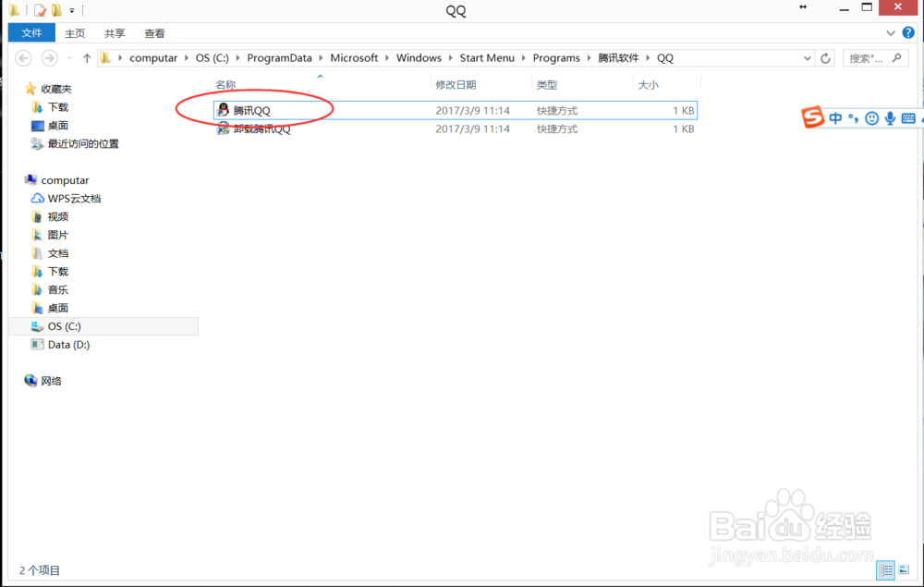924x587 pixels.
Task: Sort by the 修改日期 column header
Action: pos(456,85)
